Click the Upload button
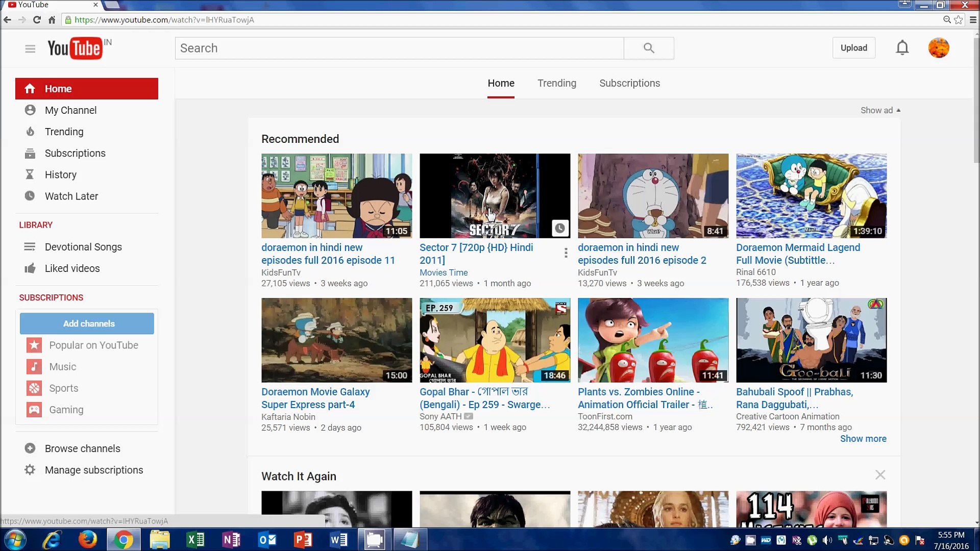The image size is (980, 551). coord(853,48)
